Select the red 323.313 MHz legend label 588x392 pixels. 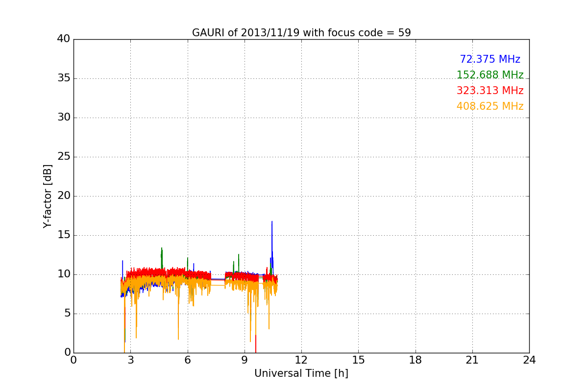[x=490, y=91]
